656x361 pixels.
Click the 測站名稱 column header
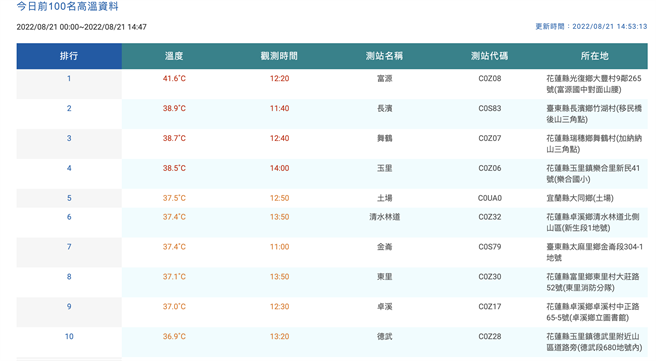coord(384,56)
